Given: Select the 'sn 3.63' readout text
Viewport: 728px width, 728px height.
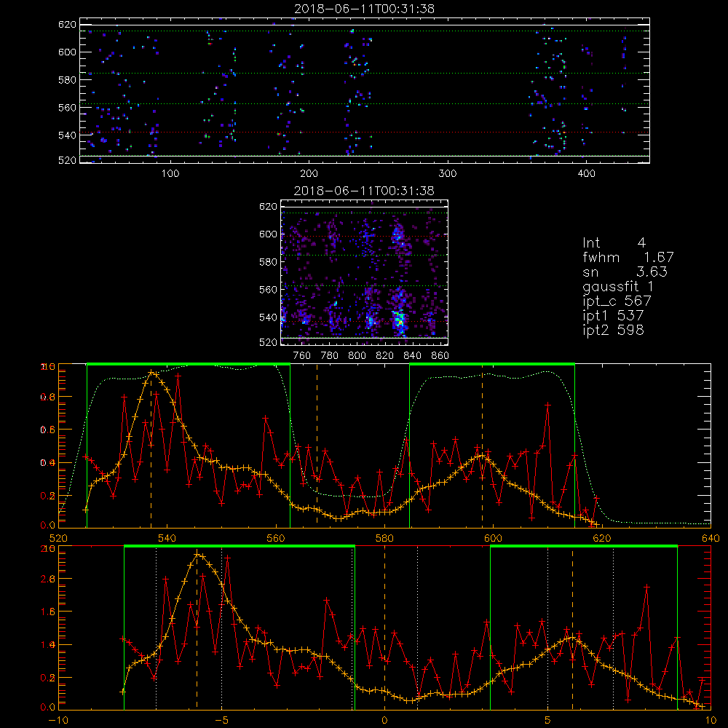Looking at the screenshot, I should (625, 272).
